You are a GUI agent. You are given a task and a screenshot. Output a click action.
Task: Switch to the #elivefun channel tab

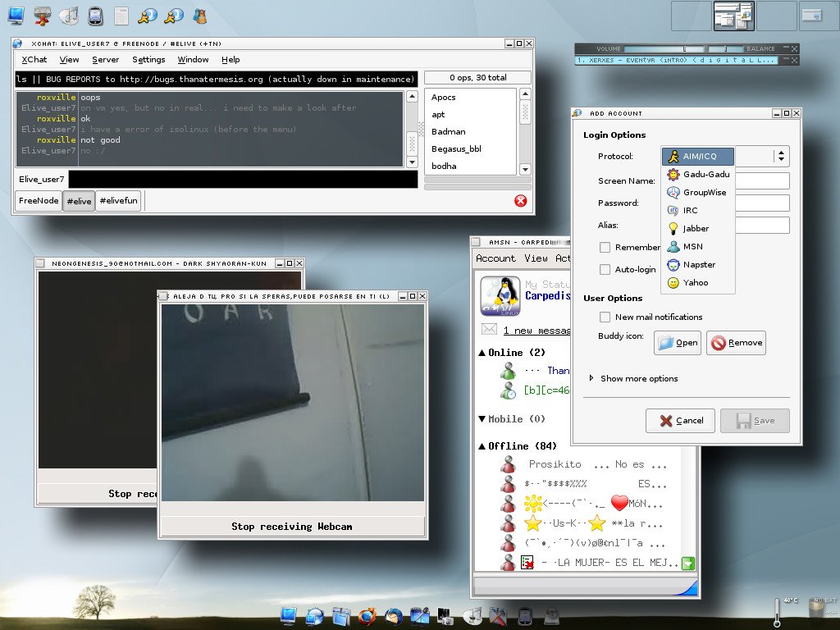click(x=118, y=201)
